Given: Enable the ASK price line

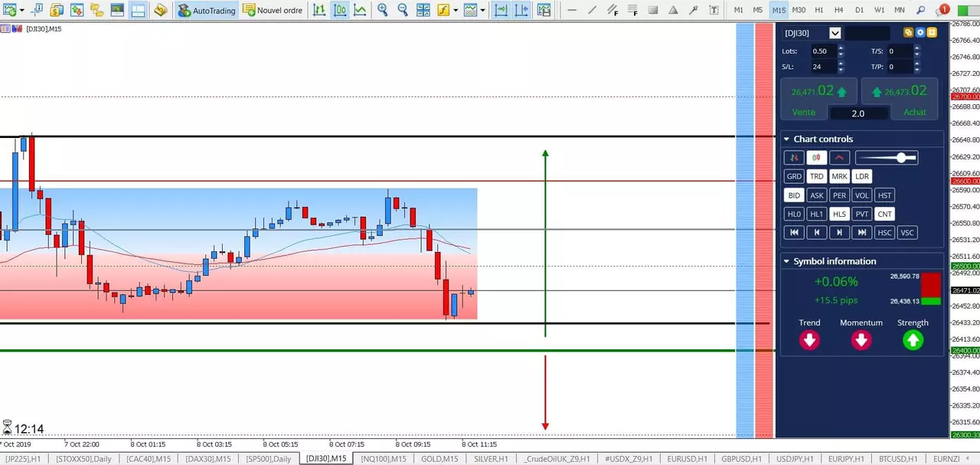Looking at the screenshot, I should [x=817, y=195].
